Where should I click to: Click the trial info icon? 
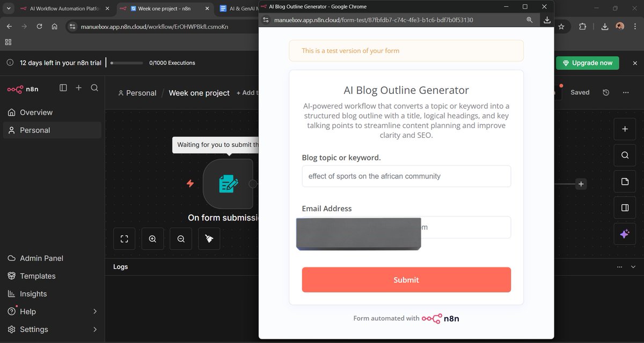10,63
